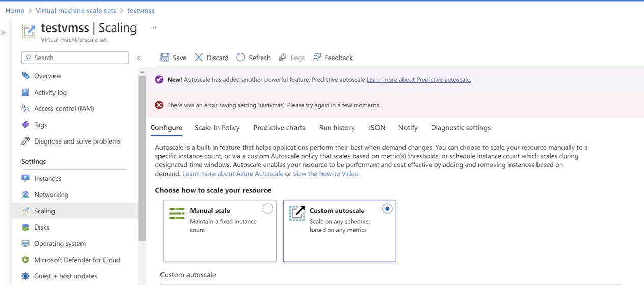This screenshot has height=285, width=644.
Task: Click the Save button label
Action: click(180, 58)
